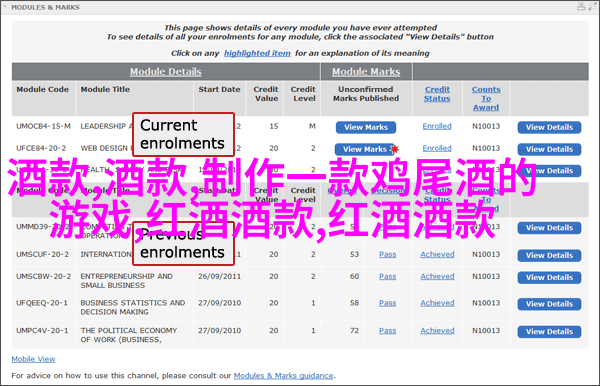The height and width of the screenshot is (386, 600).
Task: Open the Counts To Award header link
Action: (486, 98)
